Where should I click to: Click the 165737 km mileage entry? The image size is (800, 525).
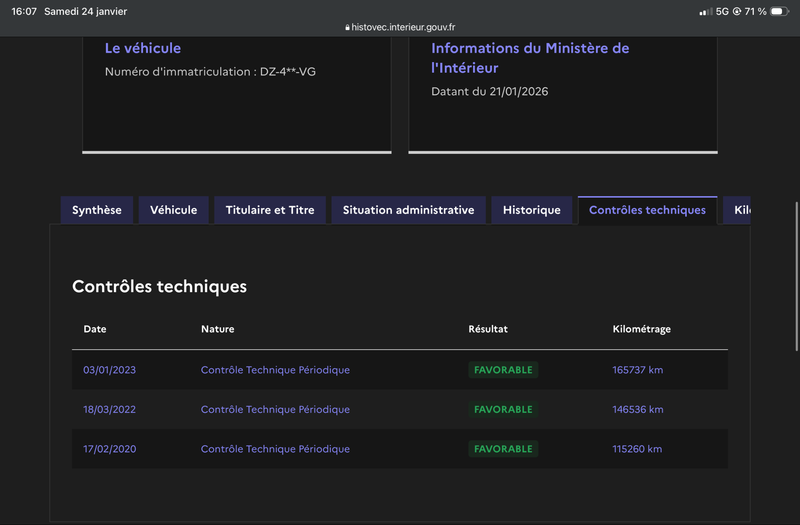click(637, 370)
